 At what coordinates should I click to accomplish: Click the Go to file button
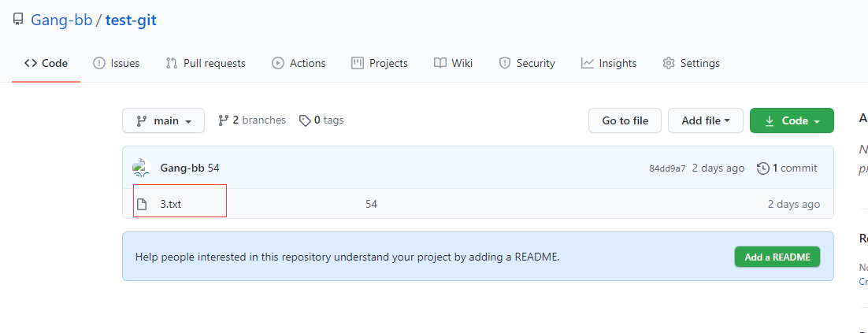(x=625, y=120)
